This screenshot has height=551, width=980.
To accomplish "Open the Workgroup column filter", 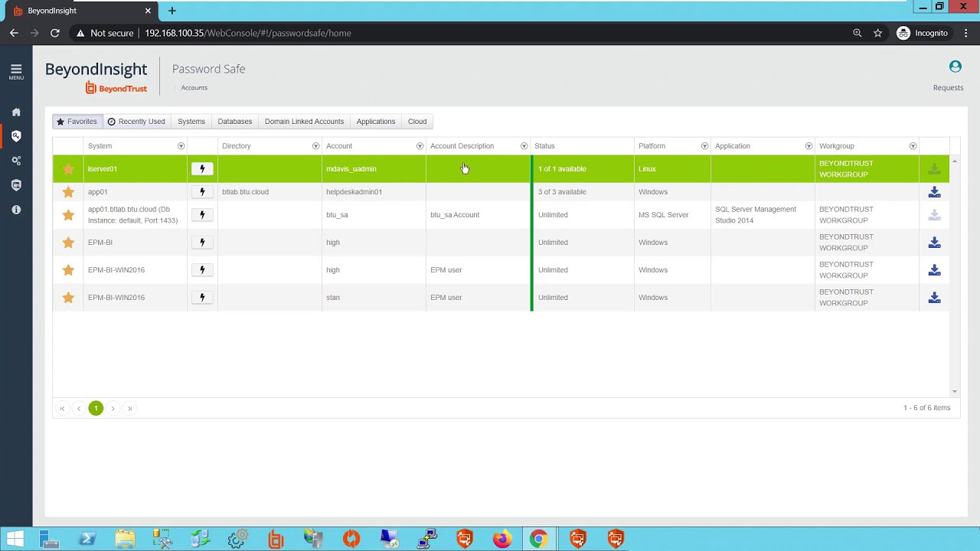I will 913,146.
